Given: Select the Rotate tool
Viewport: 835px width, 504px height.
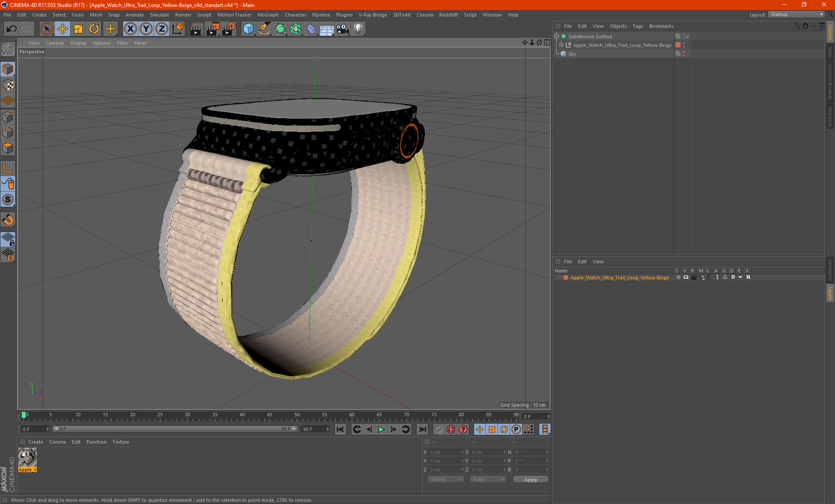Looking at the screenshot, I should (x=94, y=29).
